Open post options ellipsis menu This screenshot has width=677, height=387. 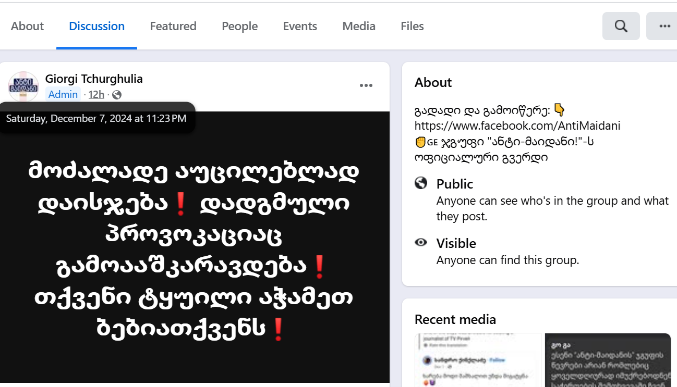tap(366, 86)
